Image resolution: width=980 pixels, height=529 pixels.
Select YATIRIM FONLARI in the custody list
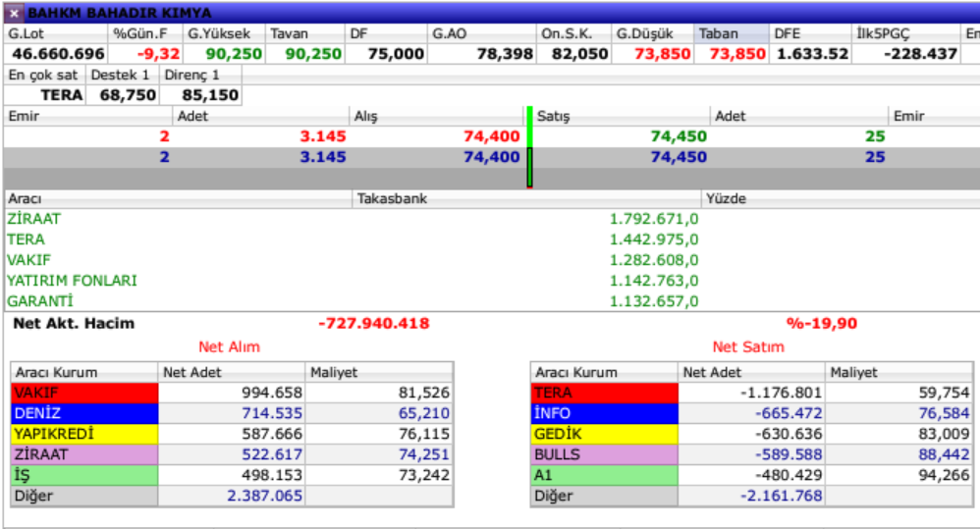[72, 281]
